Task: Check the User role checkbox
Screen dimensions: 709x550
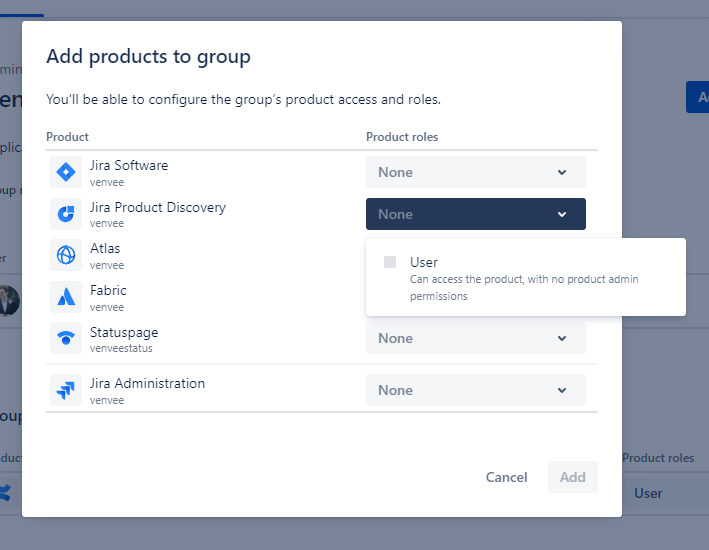Action: pyautogui.click(x=390, y=262)
